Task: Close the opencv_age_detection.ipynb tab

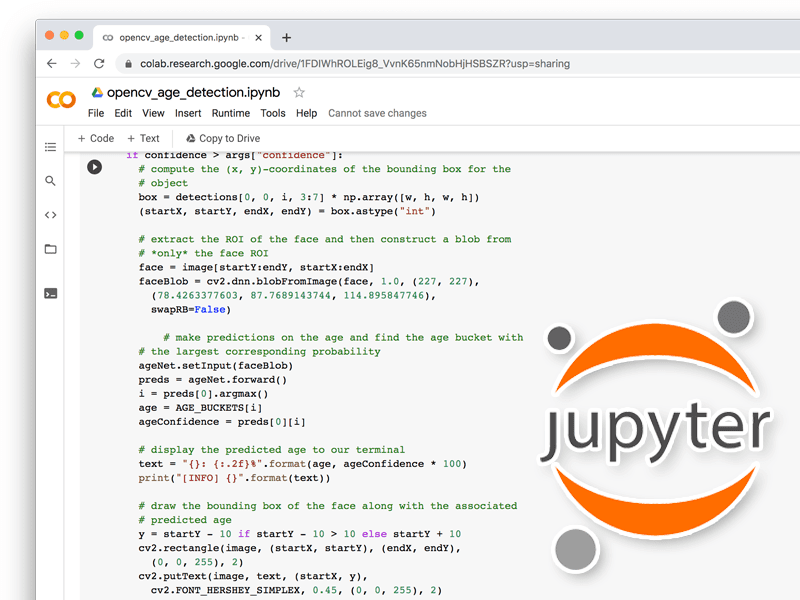Action: pyautogui.click(x=259, y=38)
